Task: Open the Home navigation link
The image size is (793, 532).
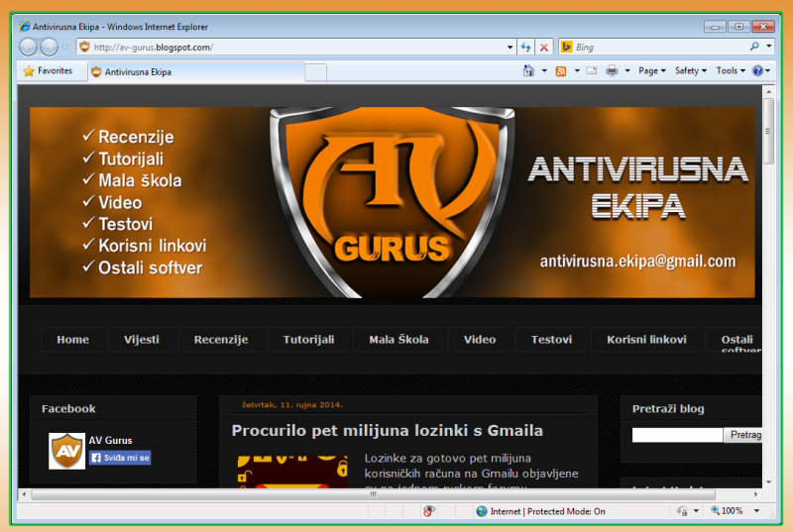Action: (x=72, y=340)
